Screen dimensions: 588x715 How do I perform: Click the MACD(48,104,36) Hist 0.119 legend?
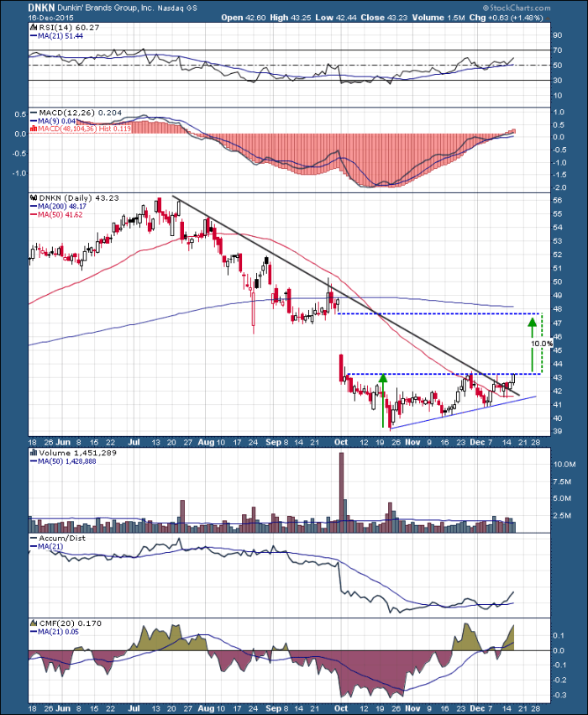[84, 129]
